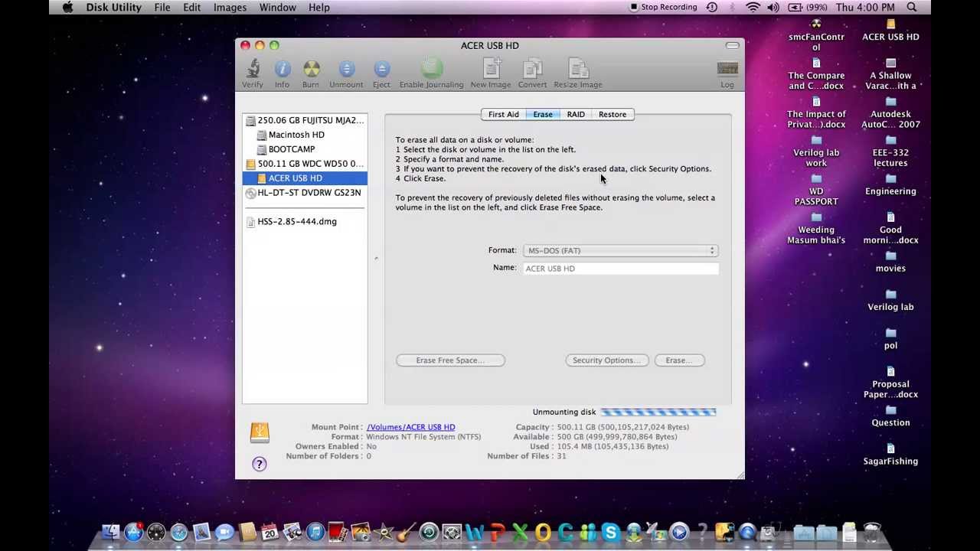This screenshot has height=551, width=980.
Task: Select ACER USB HD in the sidebar
Action: (x=305, y=178)
